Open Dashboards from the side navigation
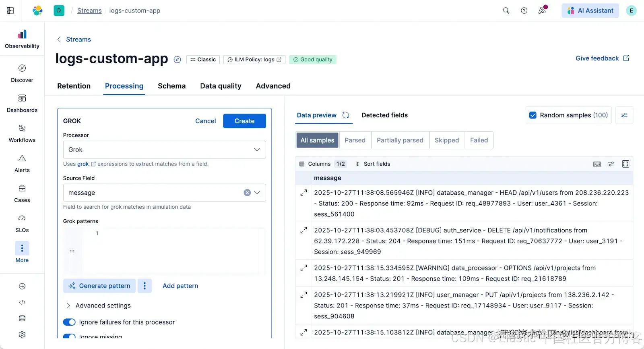The width and height of the screenshot is (644, 349). point(22,98)
